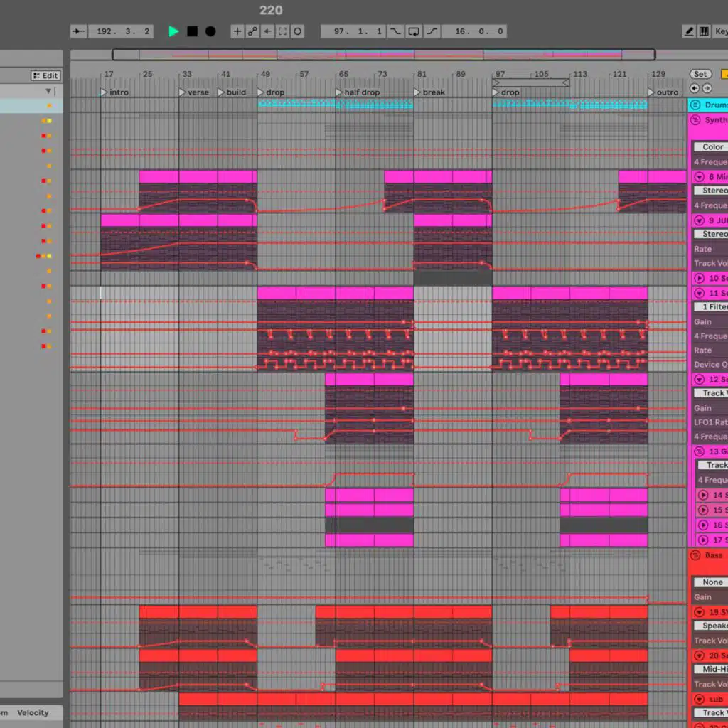The width and height of the screenshot is (728, 728).
Task: Click the Edit button in left panel
Action: [x=45, y=75]
